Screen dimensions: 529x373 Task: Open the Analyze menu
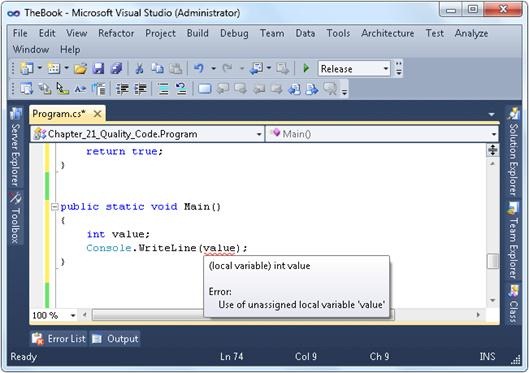pyautogui.click(x=471, y=33)
